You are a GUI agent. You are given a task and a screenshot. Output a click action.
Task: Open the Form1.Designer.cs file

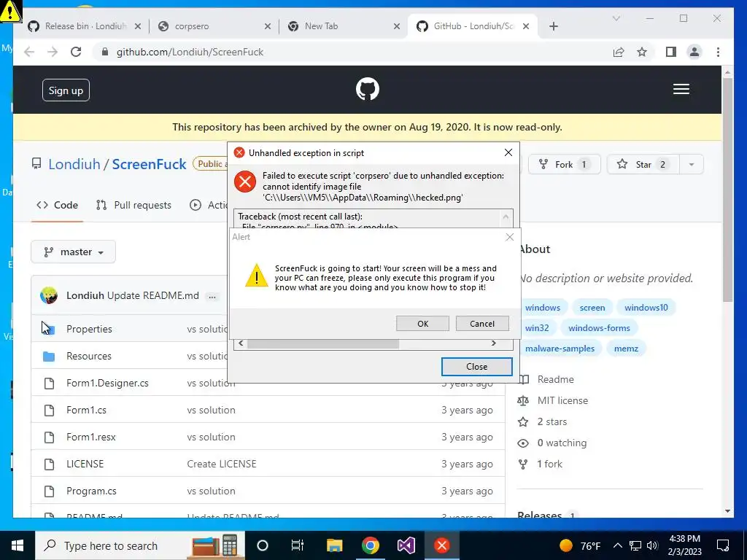pyautogui.click(x=107, y=384)
